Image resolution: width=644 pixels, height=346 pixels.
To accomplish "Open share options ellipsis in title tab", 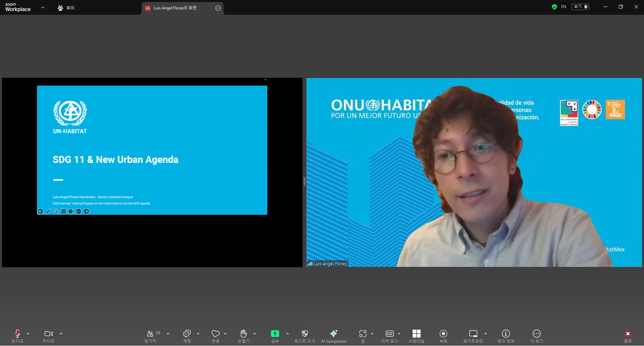I will (x=218, y=8).
